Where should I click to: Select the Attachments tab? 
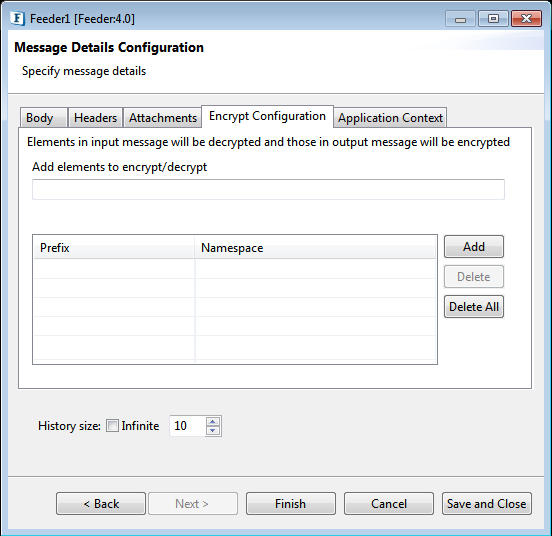click(163, 118)
